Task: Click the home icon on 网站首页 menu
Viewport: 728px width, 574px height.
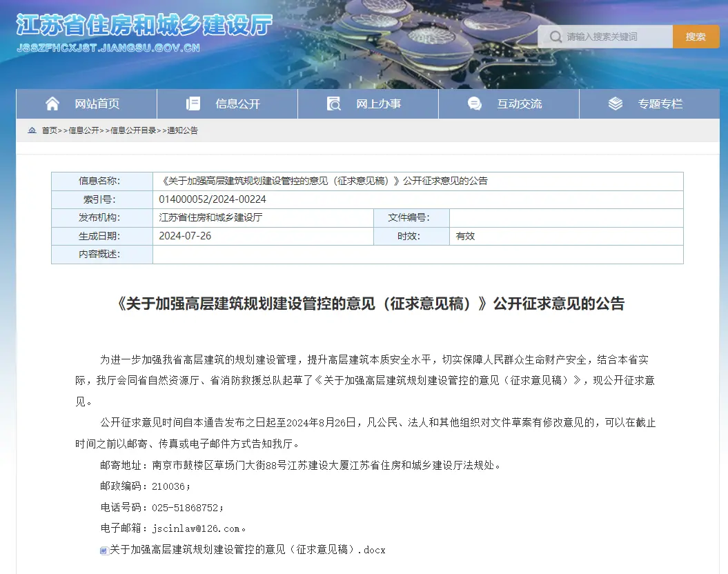Action: click(52, 102)
